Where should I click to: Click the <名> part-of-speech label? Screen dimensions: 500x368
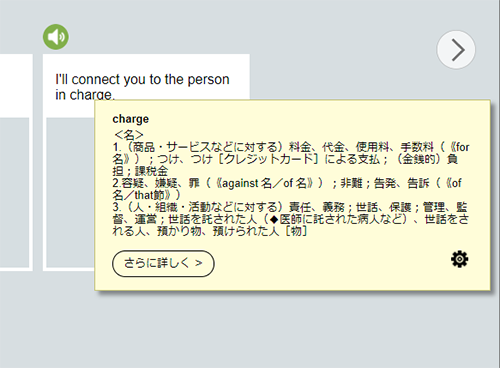[x=128, y=135]
